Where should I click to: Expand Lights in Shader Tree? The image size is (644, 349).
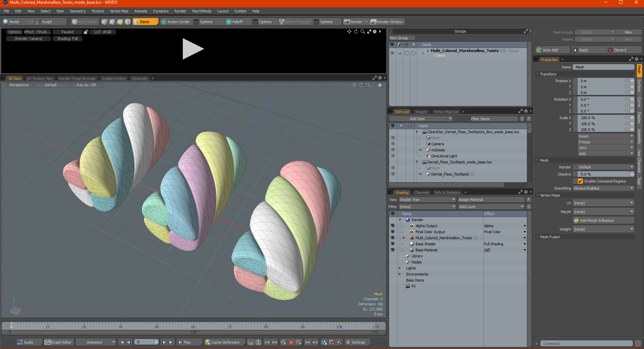point(400,268)
